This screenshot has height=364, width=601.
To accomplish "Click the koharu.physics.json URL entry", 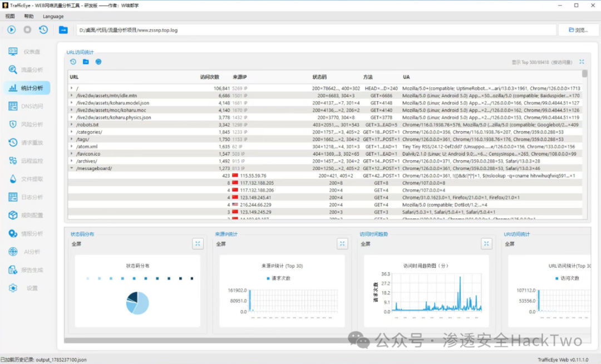I will (114, 117).
